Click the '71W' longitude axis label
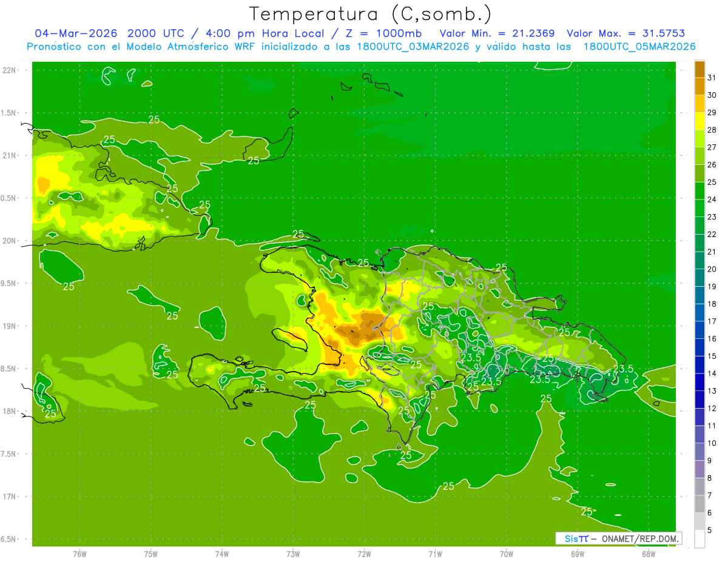 tap(435, 554)
